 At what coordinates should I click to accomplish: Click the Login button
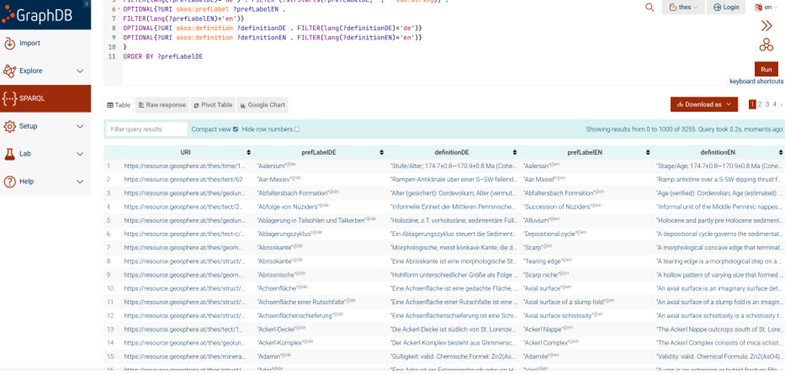pyautogui.click(x=725, y=8)
